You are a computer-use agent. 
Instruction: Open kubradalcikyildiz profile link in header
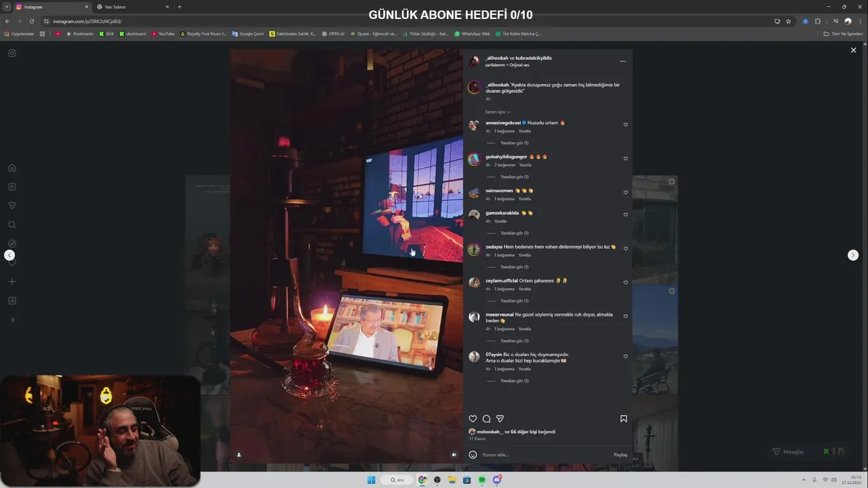(534, 58)
